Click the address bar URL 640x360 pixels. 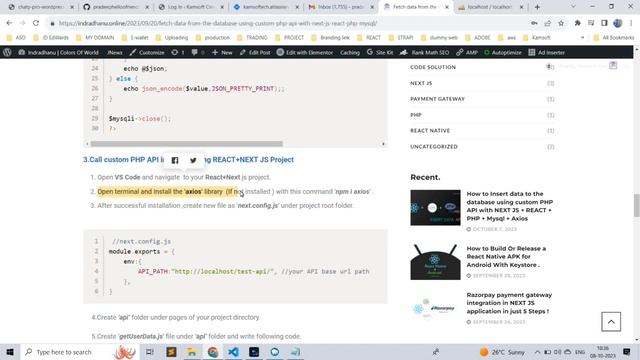[218, 23]
